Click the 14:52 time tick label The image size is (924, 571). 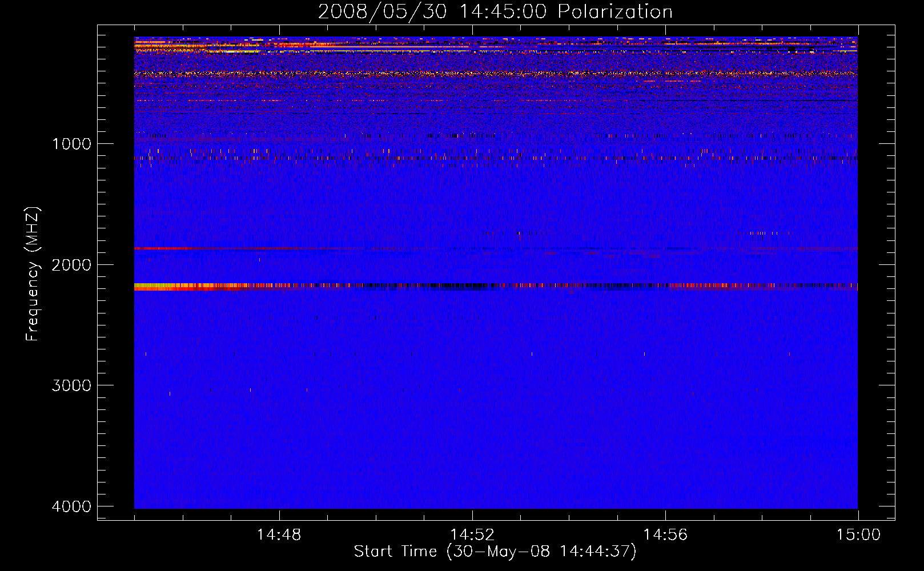coord(472,535)
